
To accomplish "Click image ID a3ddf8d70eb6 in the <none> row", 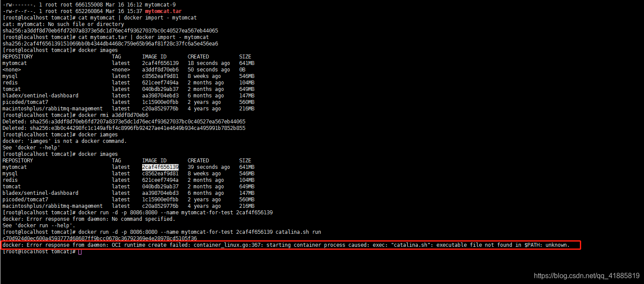I will pos(160,70).
